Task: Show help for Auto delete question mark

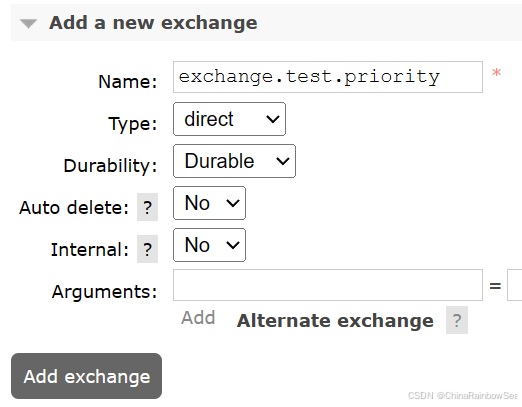Action: (x=147, y=207)
